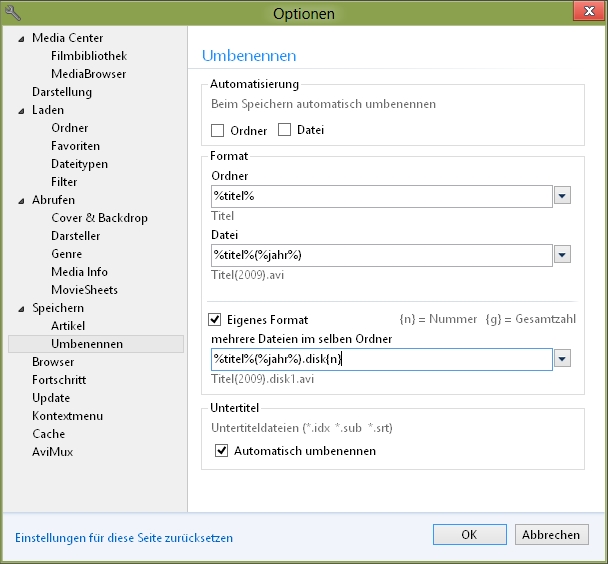Enable the Ordner auto-rename checkbox
This screenshot has height=564, width=608.
click(x=218, y=130)
